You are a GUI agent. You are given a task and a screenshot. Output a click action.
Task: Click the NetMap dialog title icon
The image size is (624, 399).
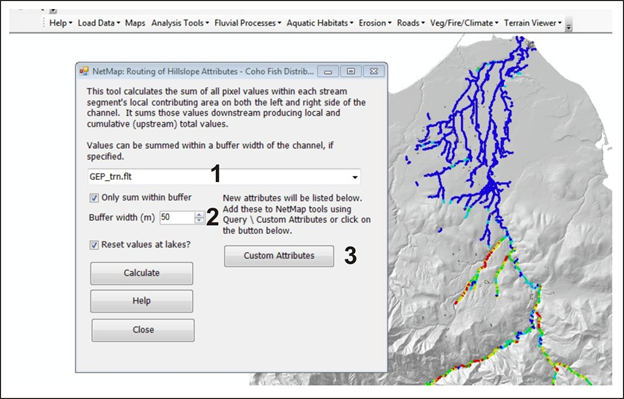coord(84,71)
